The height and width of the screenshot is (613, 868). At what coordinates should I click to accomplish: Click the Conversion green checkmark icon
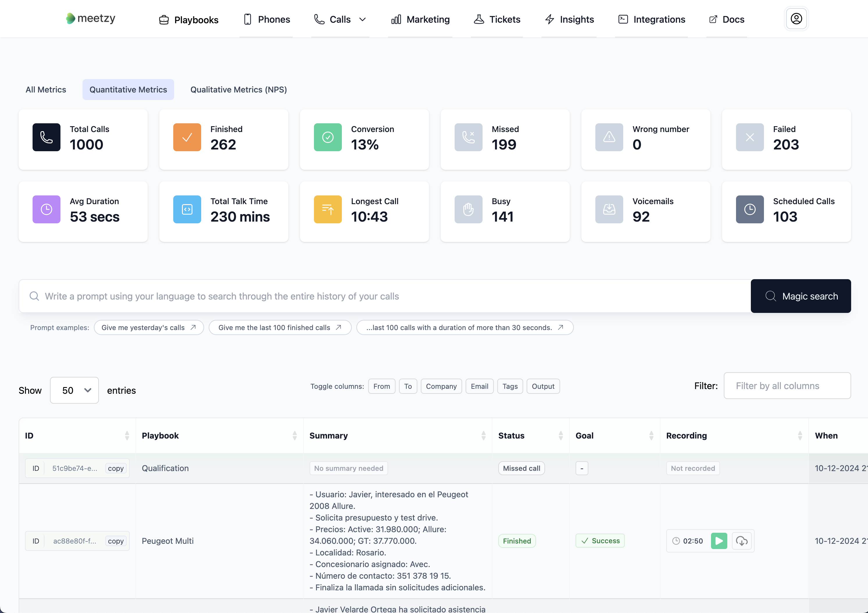coord(328,137)
